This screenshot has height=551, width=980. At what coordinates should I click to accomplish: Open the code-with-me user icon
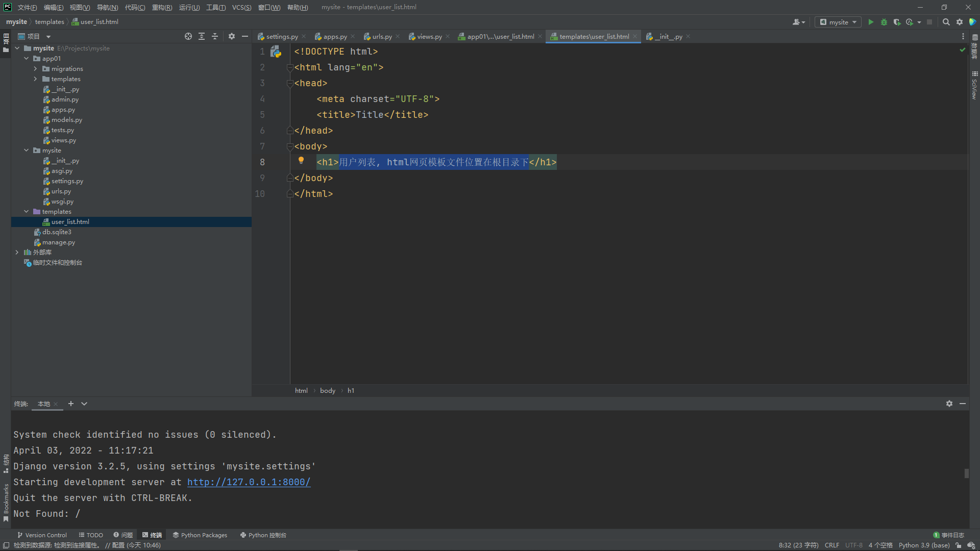click(799, 22)
